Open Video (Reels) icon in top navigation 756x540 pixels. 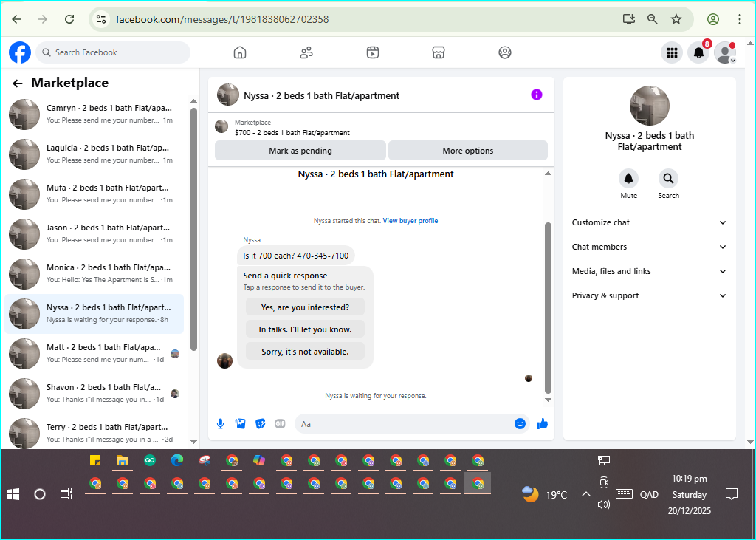[373, 52]
